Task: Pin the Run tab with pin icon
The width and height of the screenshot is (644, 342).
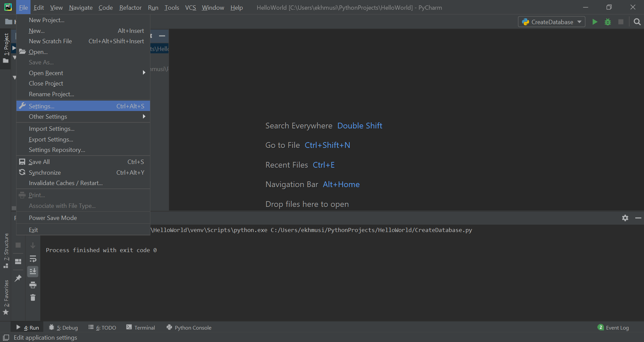Action: pos(18,278)
